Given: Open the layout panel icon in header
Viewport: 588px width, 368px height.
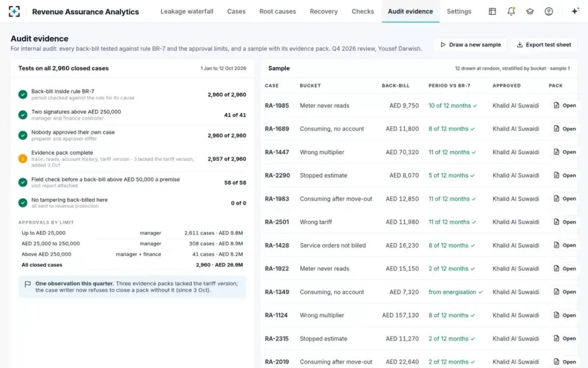Looking at the screenshot, I should pos(492,11).
